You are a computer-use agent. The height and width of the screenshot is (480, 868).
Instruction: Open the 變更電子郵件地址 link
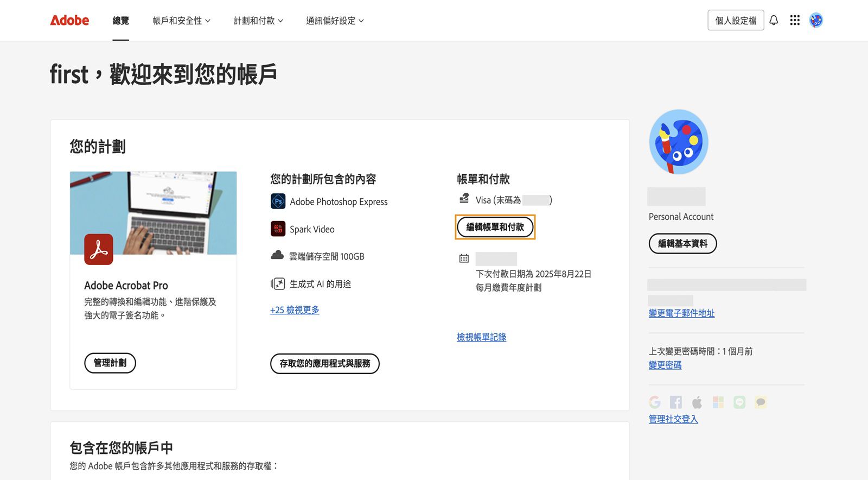(681, 313)
